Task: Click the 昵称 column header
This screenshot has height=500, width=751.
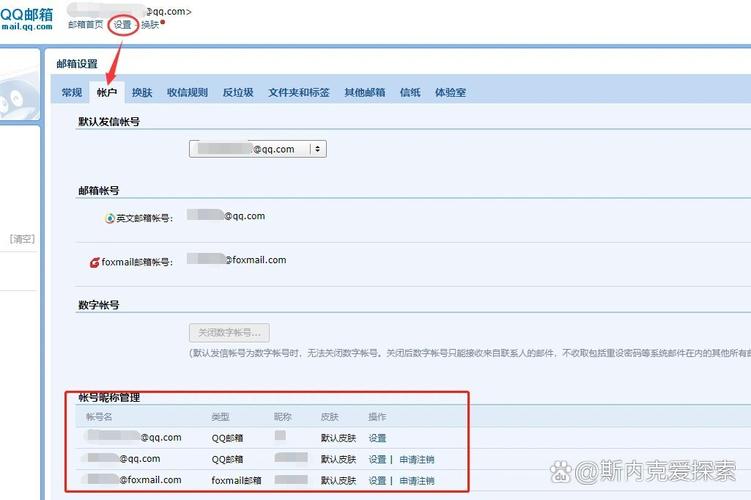Action: (x=283, y=417)
